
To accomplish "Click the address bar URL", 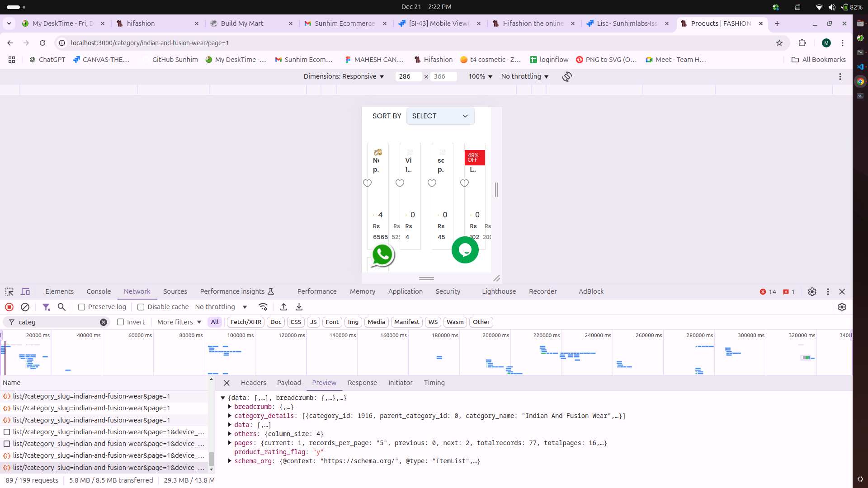I will [x=150, y=43].
